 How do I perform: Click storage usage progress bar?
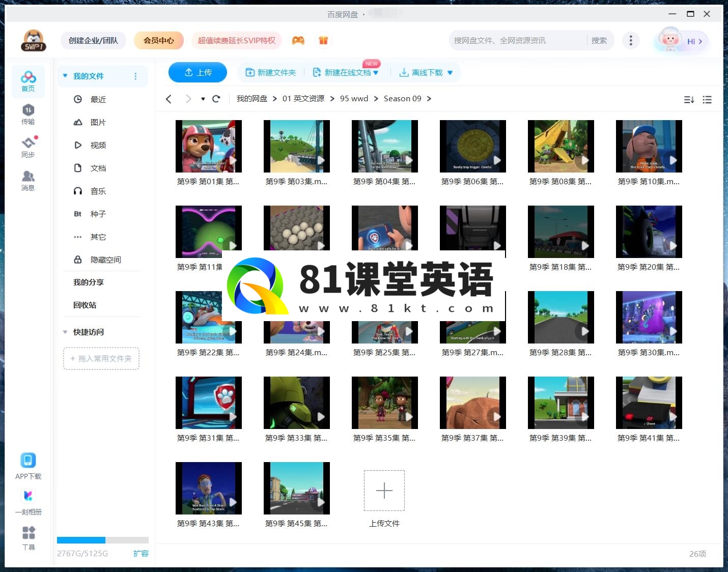103,540
